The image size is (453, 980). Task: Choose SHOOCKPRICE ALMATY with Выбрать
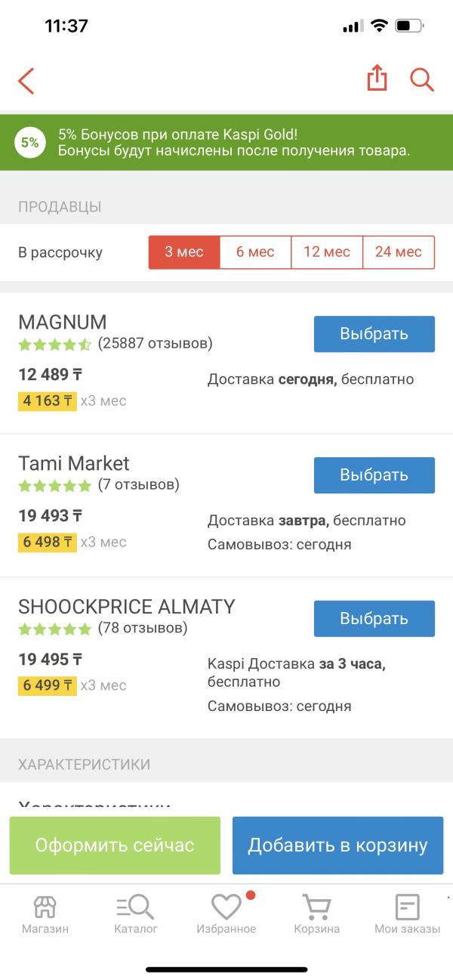click(374, 619)
